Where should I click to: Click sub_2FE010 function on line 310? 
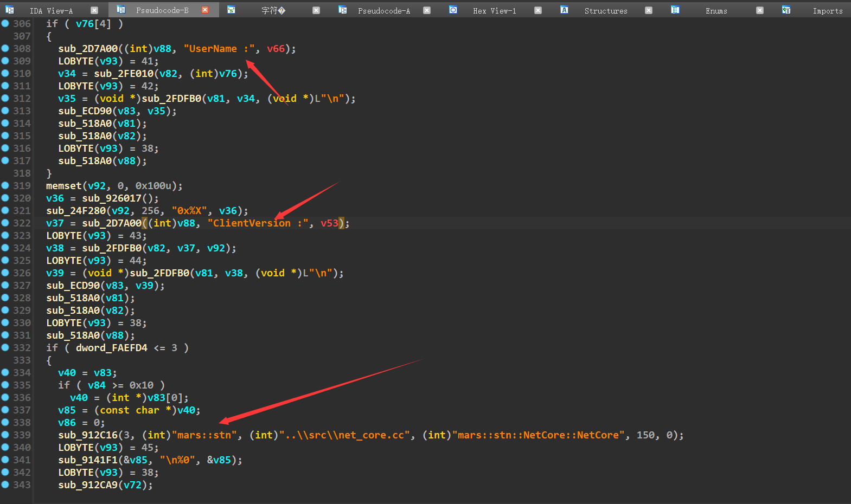point(124,74)
